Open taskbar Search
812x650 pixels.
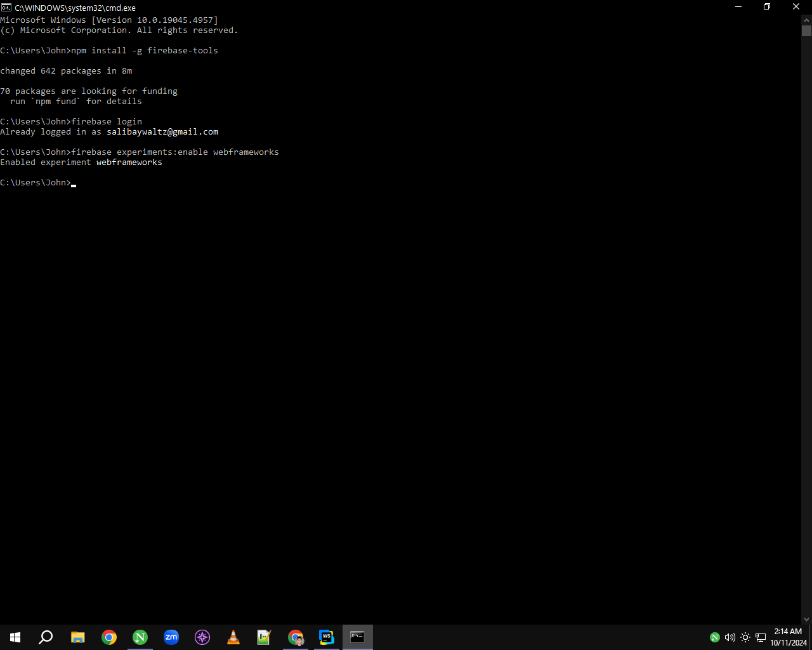tap(46, 637)
